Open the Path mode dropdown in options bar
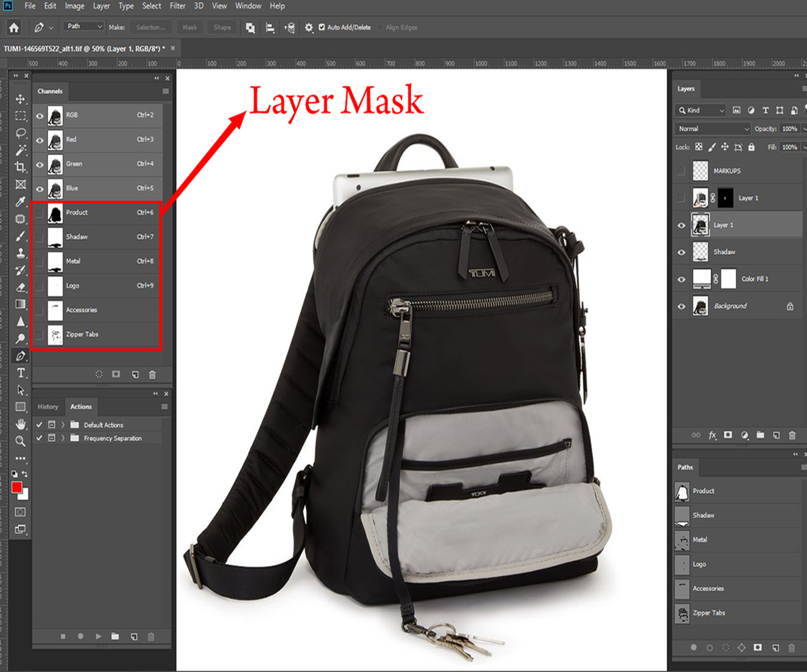Screen dimensions: 807x672 pos(82,26)
